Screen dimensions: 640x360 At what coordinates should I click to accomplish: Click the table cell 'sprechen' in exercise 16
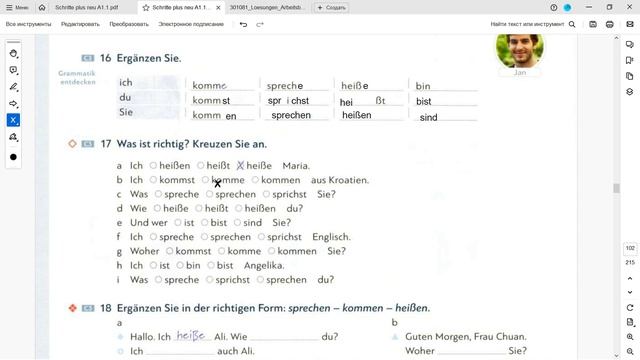[x=291, y=115]
